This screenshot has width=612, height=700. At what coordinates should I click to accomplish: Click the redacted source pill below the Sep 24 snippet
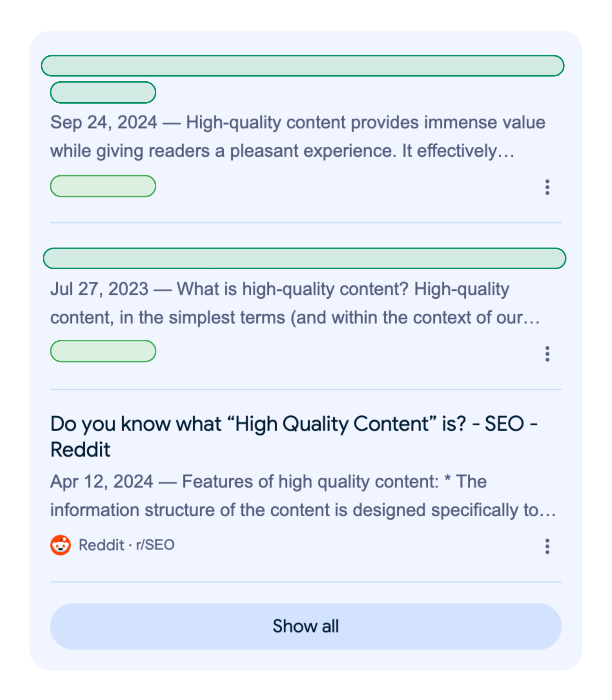(103, 186)
